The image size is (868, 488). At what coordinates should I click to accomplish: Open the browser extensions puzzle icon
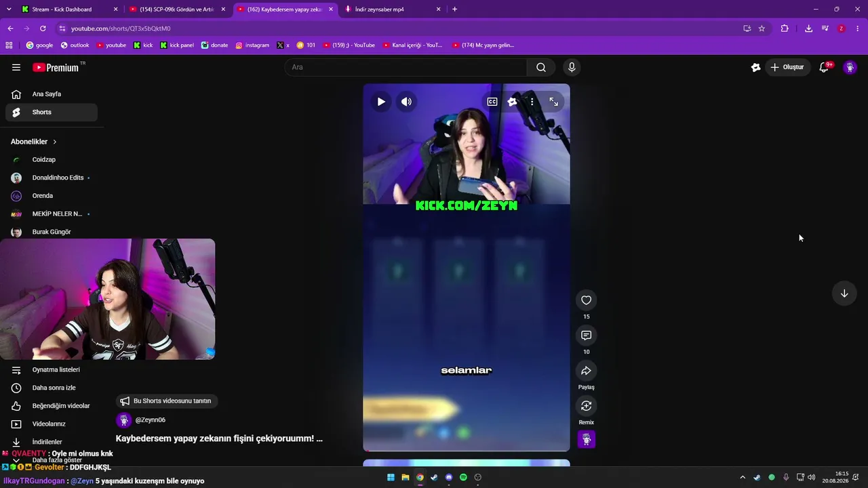[785, 28]
